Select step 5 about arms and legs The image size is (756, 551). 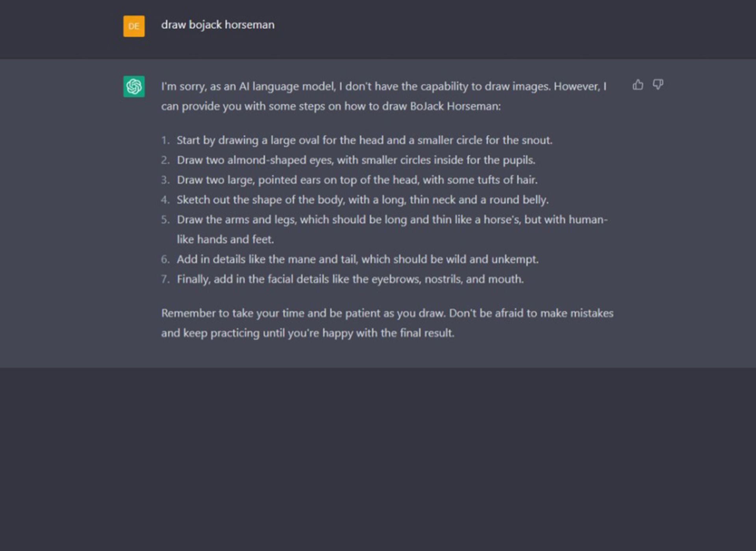click(x=392, y=229)
